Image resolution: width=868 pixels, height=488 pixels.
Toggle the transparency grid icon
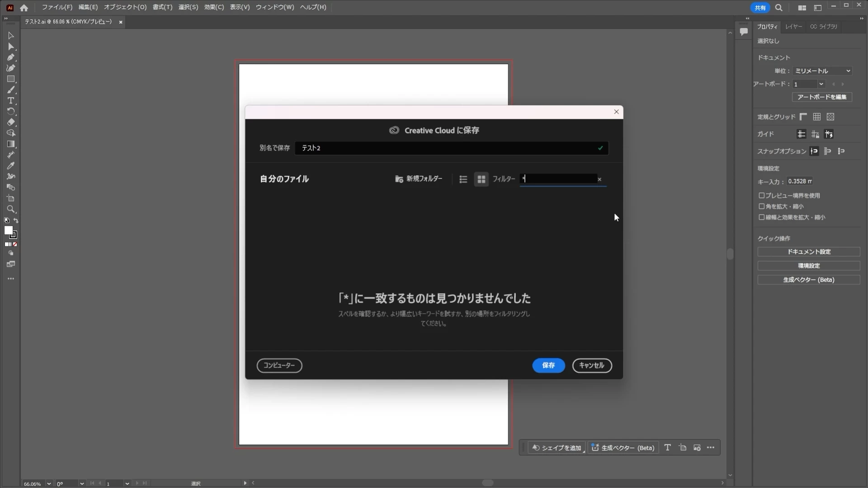[x=830, y=117]
